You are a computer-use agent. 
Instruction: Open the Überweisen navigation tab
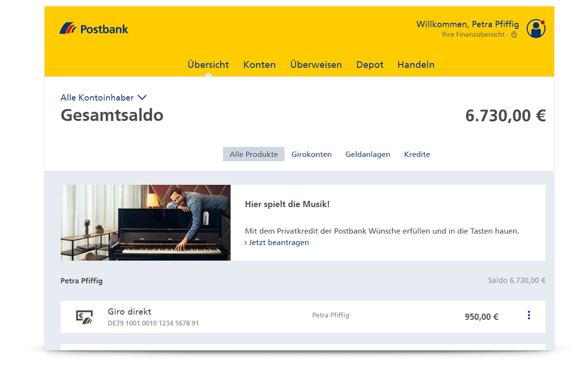316,65
